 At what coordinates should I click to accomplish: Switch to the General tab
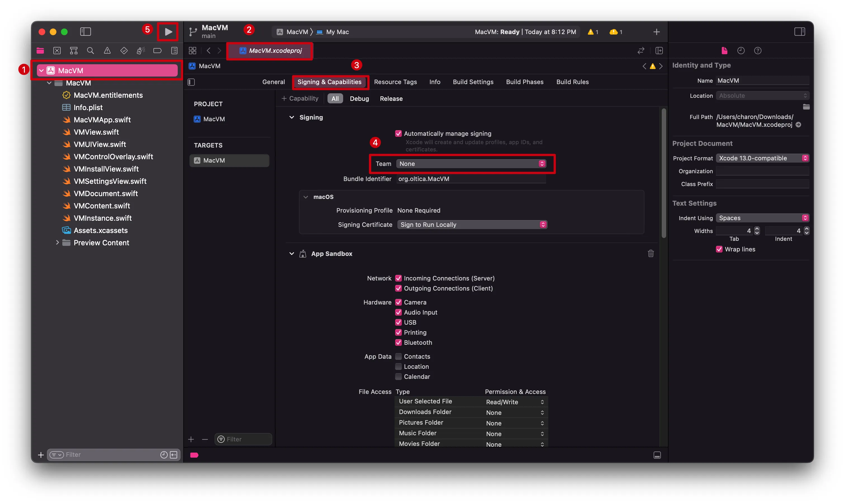click(273, 82)
